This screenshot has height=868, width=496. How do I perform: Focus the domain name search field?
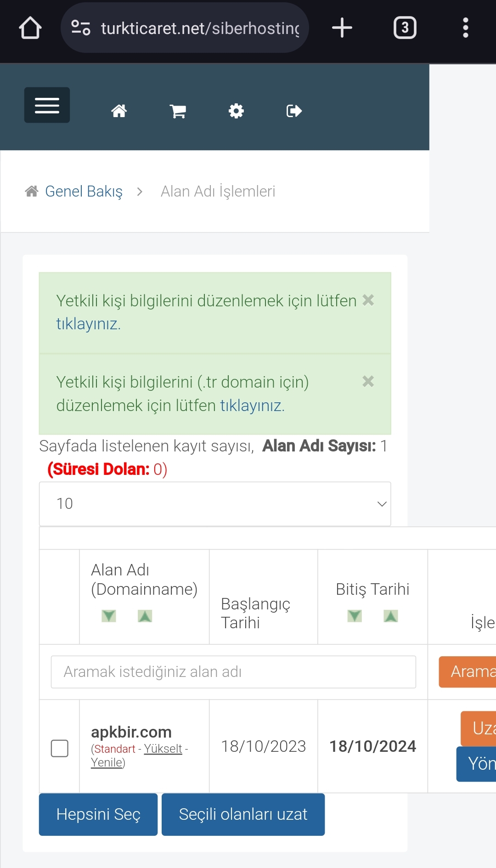[233, 672]
